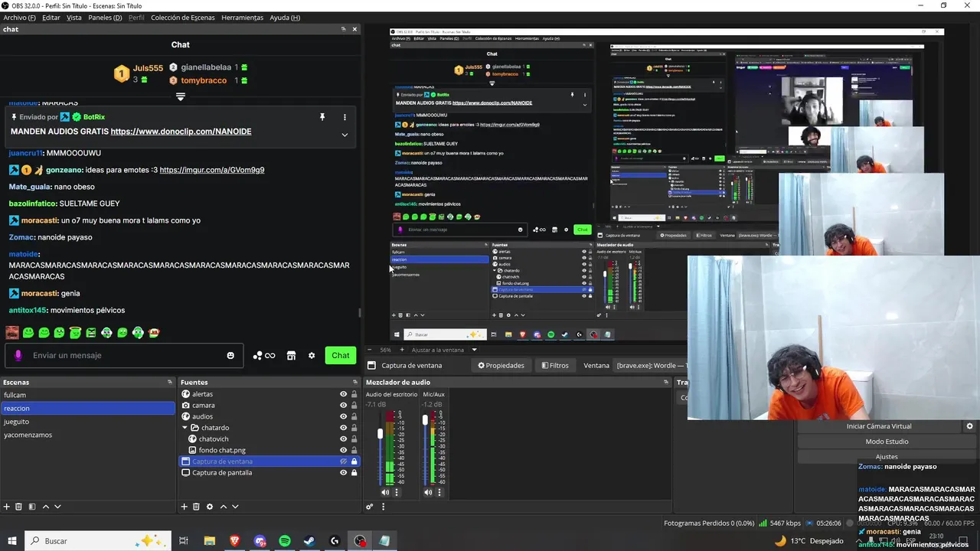The image size is (980, 551).
Task: Click Iniciar Cámara Virtual button
Action: 879,426
